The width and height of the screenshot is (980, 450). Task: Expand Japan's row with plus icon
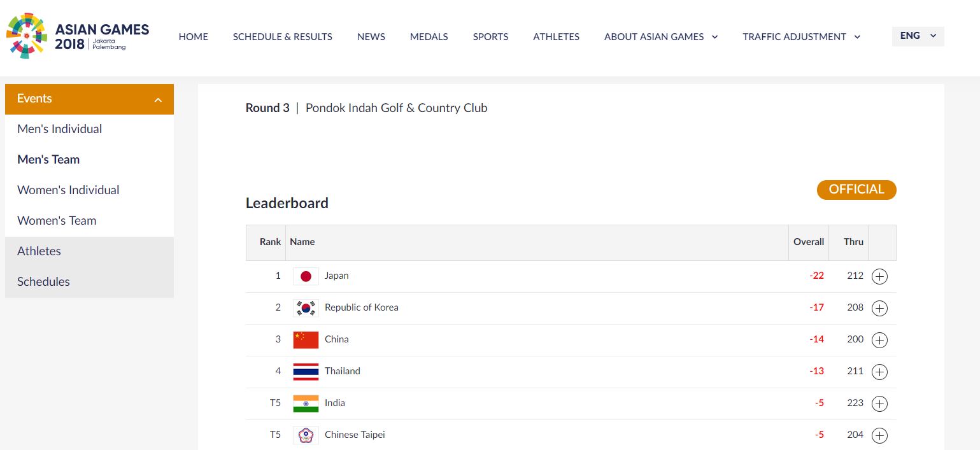(879, 276)
